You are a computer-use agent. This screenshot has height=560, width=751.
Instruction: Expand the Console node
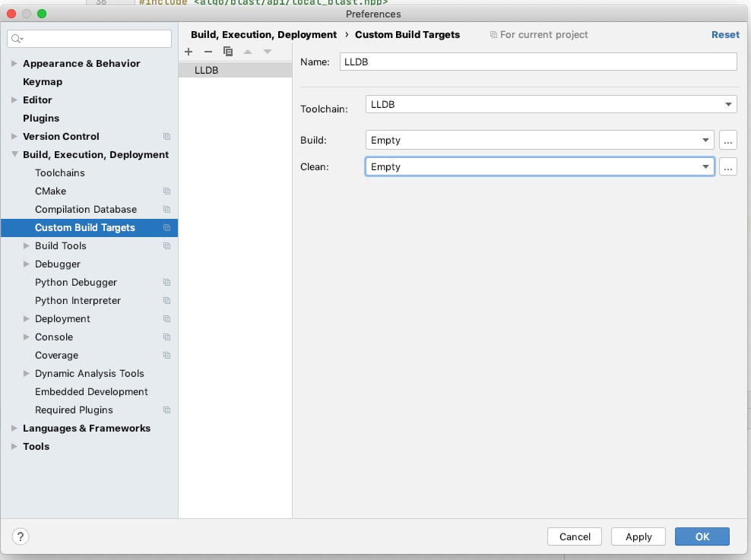(x=27, y=337)
